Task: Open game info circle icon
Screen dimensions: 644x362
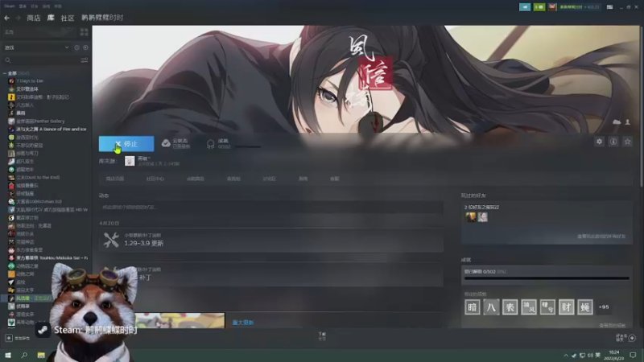Action: (x=613, y=142)
